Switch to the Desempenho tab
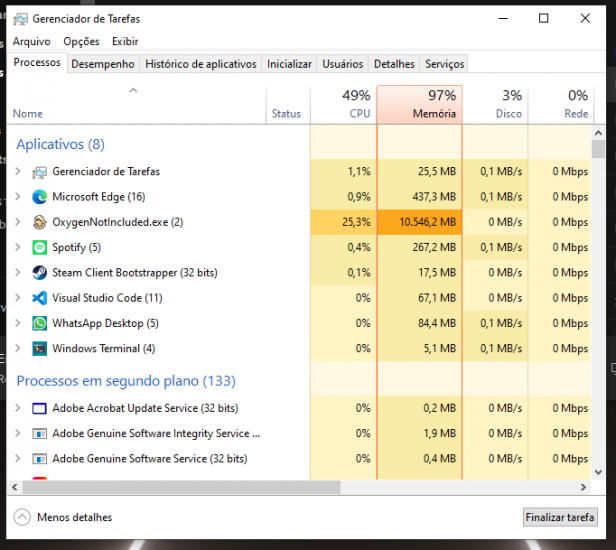Viewport: 616px width, 550px height. pyautogui.click(x=103, y=64)
